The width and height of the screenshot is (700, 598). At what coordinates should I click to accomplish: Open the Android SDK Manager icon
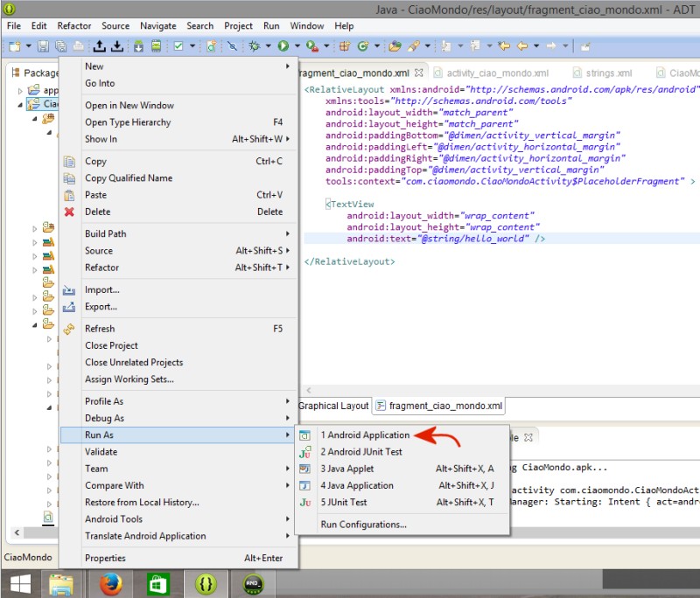pos(138,46)
